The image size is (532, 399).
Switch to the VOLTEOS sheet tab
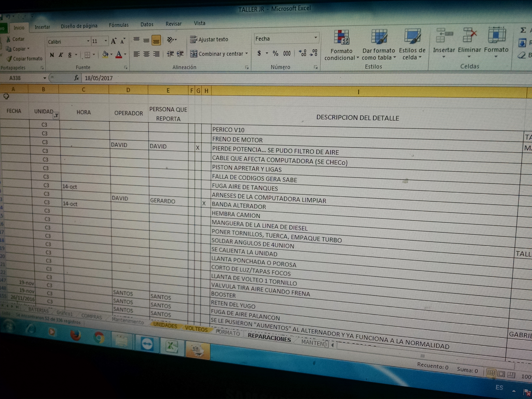[x=196, y=329]
